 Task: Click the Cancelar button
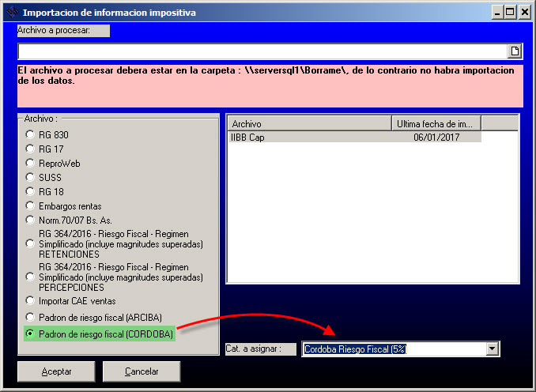142,371
